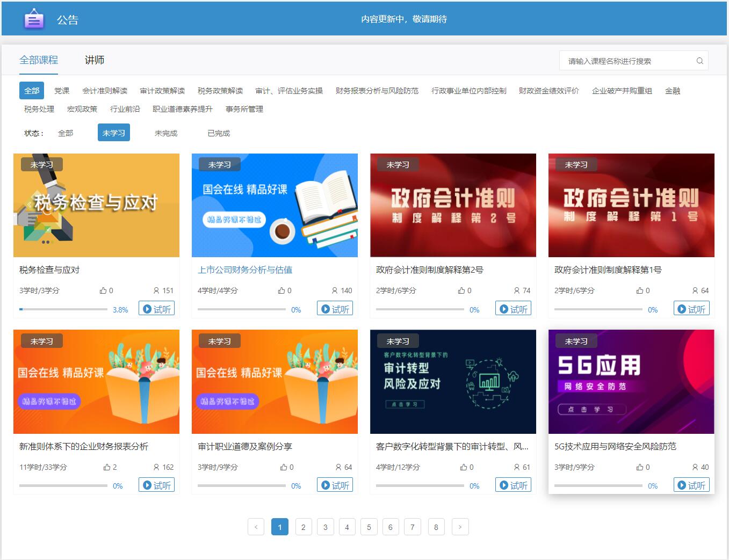Switch to the 讲师 tab
The height and width of the screenshot is (560, 729).
click(95, 60)
